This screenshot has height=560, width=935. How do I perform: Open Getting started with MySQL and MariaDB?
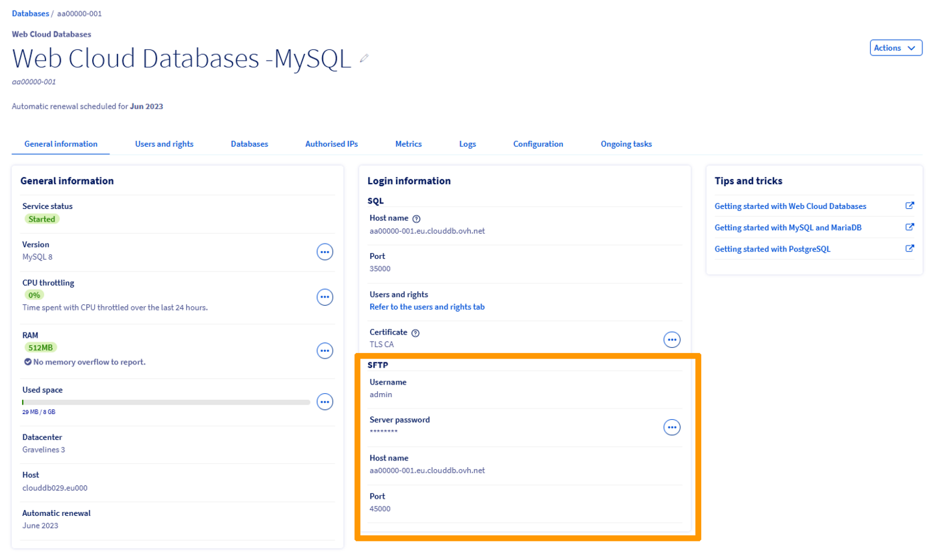pyautogui.click(x=788, y=227)
